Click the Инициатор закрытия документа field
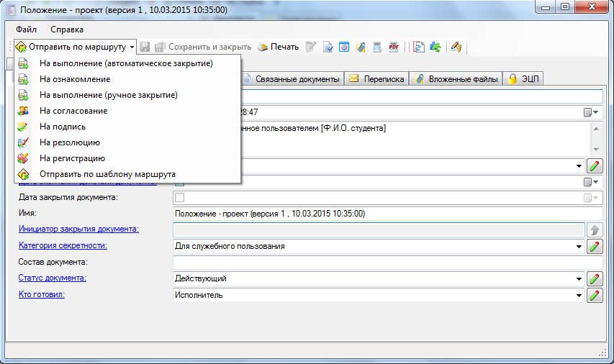 point(379,229)
